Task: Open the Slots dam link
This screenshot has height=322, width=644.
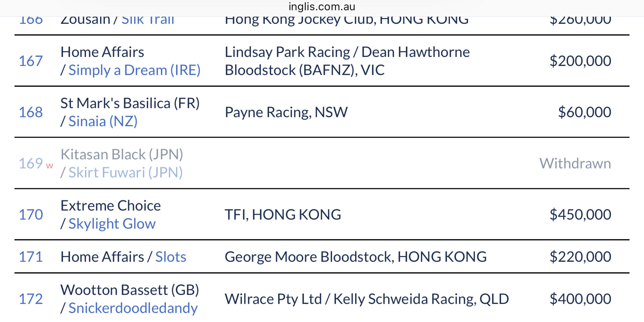Action: point(171,257)
